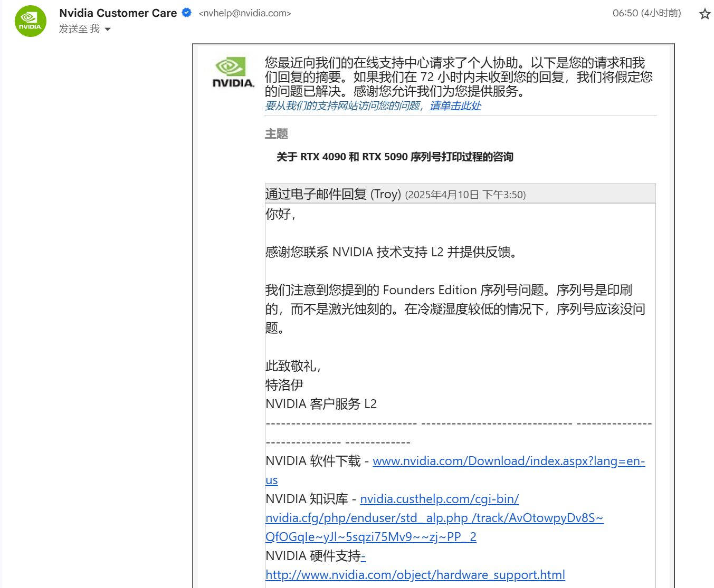714x588 pixels.
Task: Open the hardware_support.html link
Action: pyautogui.click(x=415, y=575)
